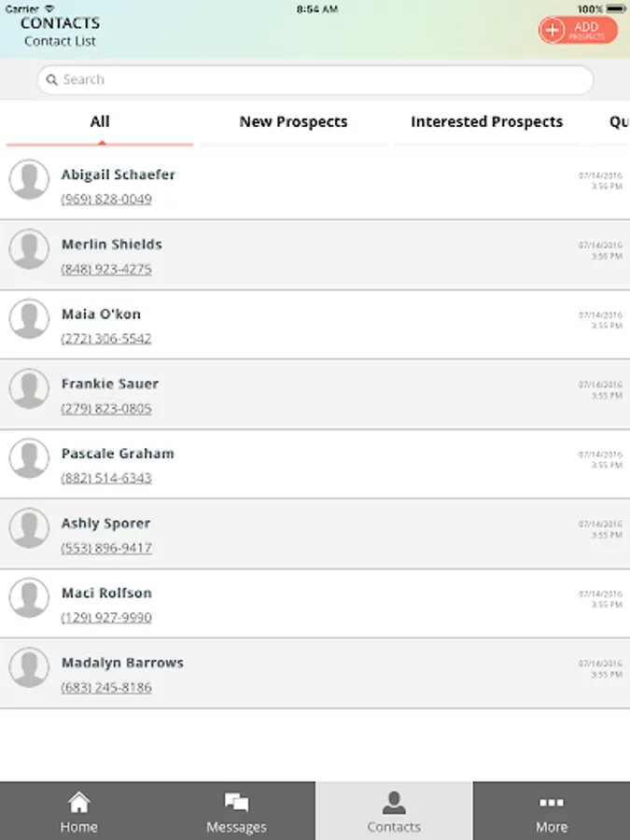Viewport: 630px width, 840px height.
Task: Open More options ellipsis icon
Action: pyautogui.click(x=552, y=803)
